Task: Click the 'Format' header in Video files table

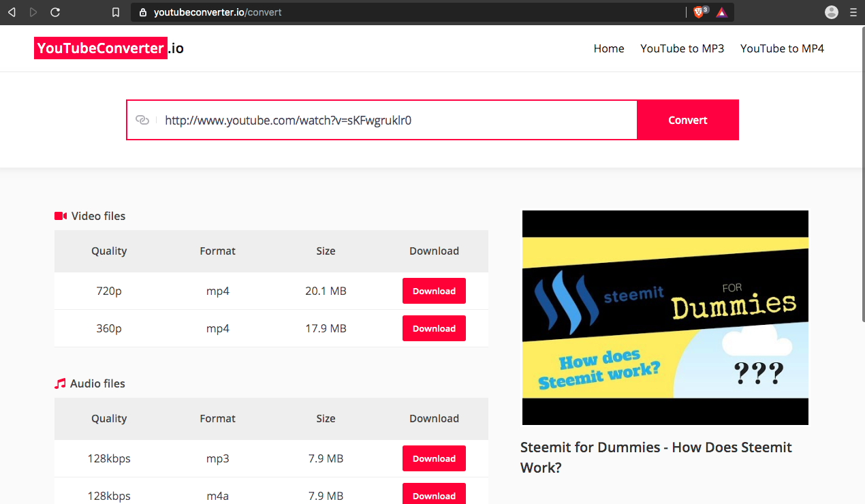Action: click(x=218, y=251)
